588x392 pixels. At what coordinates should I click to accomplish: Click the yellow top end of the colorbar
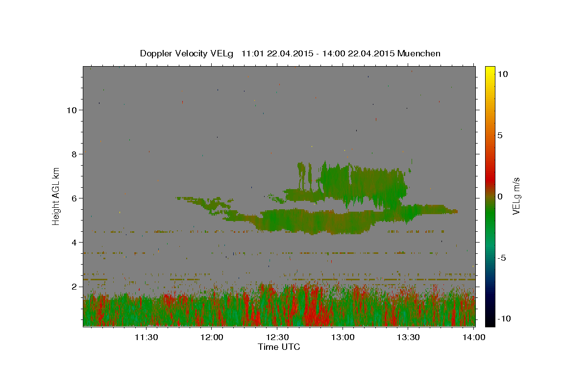(x=490, y=70)
